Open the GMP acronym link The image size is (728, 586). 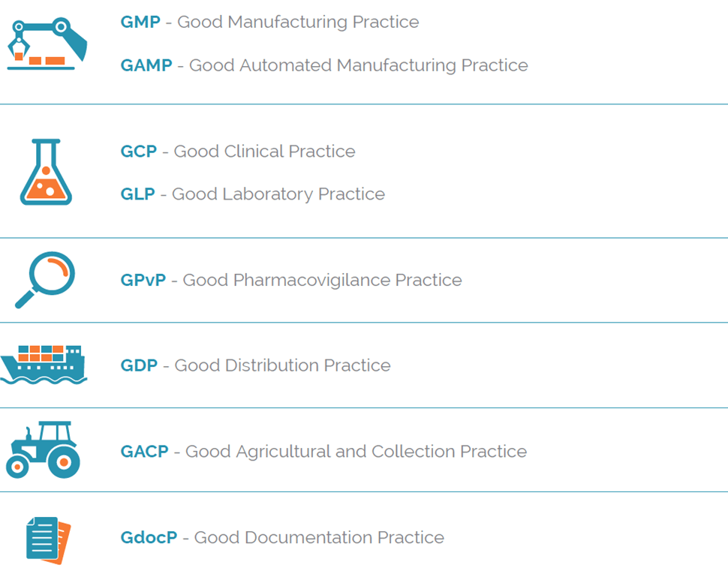140,23
